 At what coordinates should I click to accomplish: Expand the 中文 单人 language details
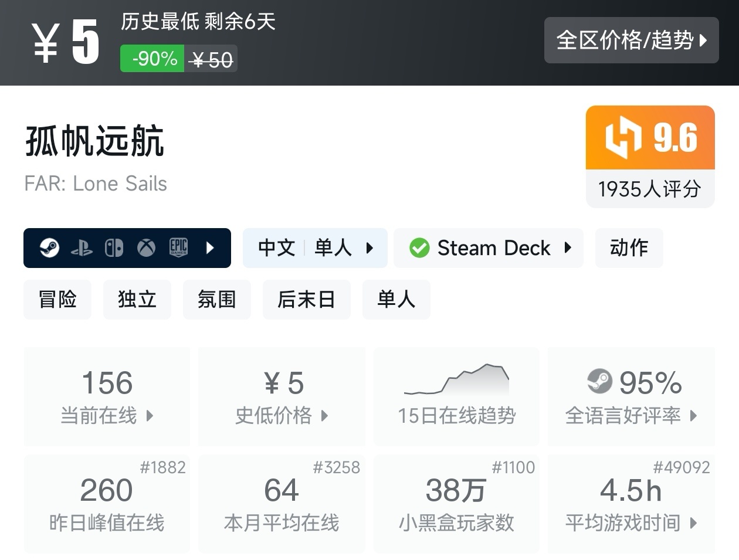pyautogui.click(x=315, y=248)
